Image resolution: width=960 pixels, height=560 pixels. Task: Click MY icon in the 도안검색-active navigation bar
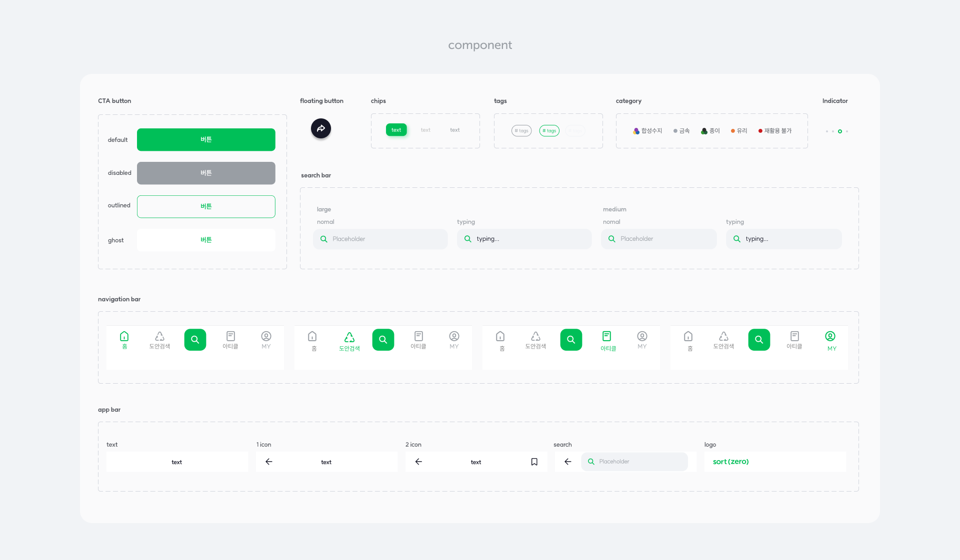click(454, 336)
